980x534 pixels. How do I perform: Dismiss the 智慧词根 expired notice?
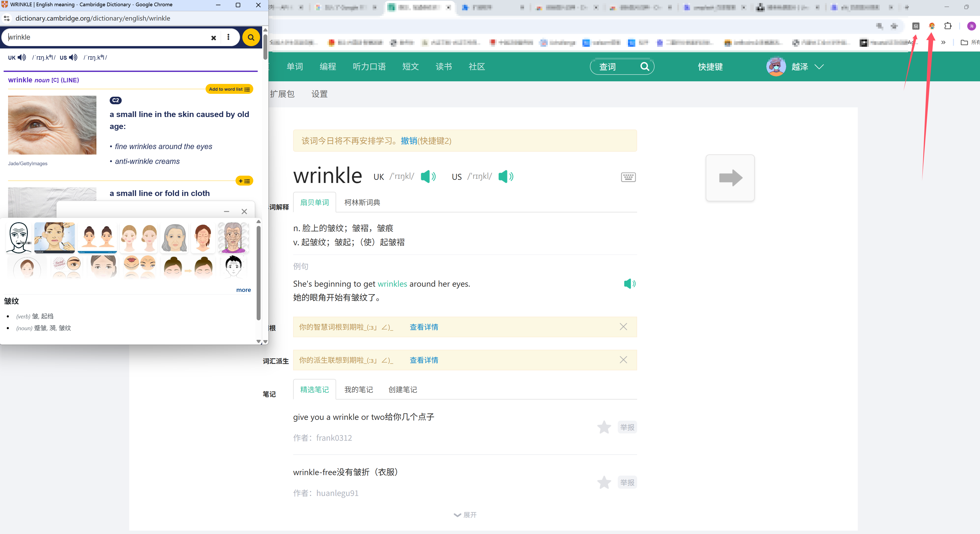(x=623, y=327)
